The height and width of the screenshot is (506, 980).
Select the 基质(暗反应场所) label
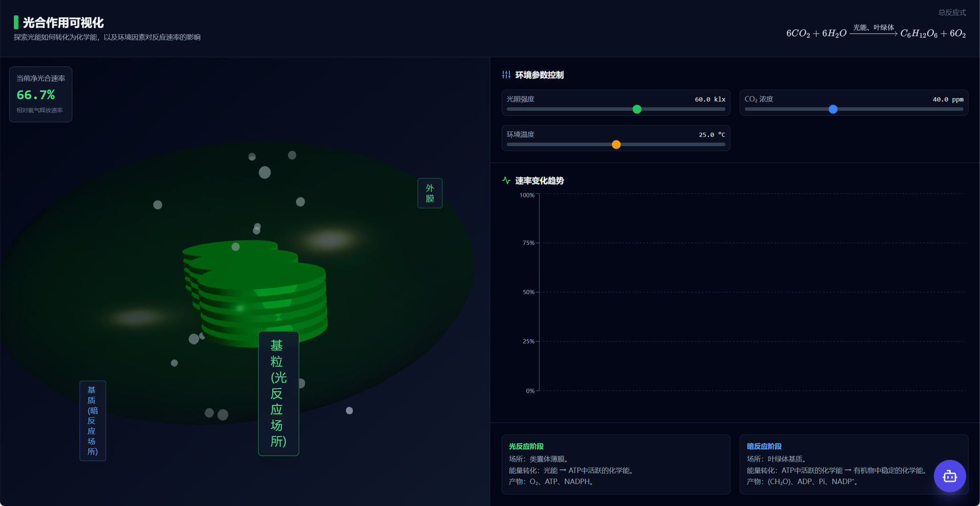[92, 421]
